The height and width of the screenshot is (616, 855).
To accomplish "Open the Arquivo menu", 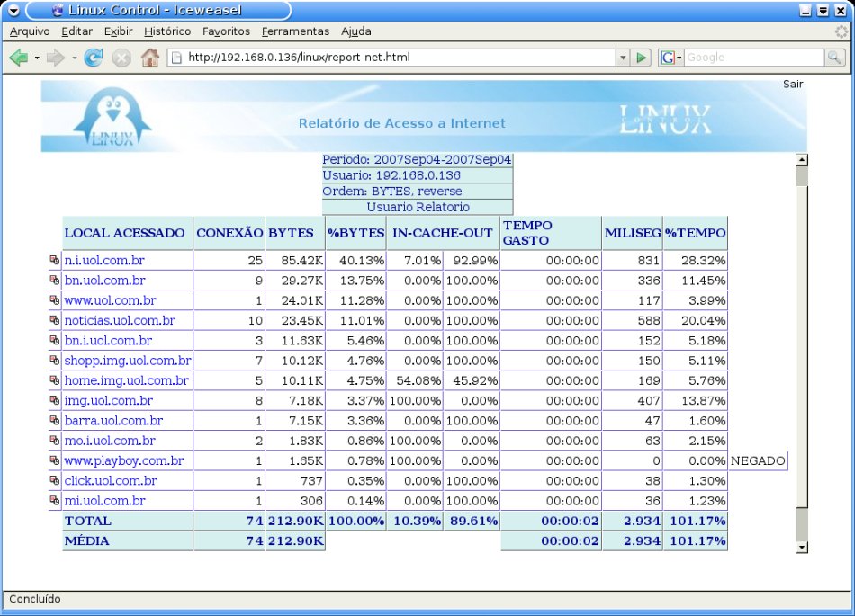I will 30,31.
